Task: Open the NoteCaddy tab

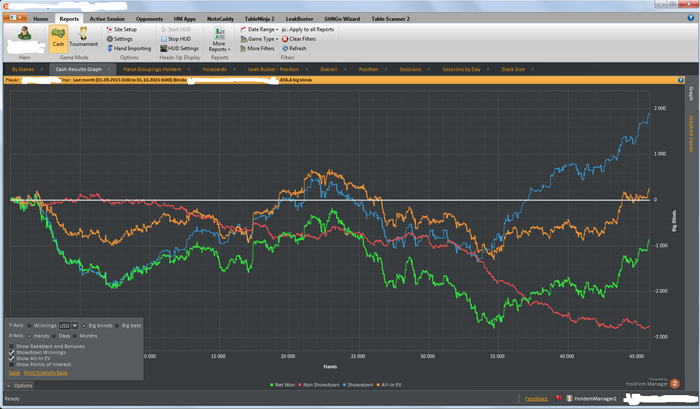Action: 220,19
